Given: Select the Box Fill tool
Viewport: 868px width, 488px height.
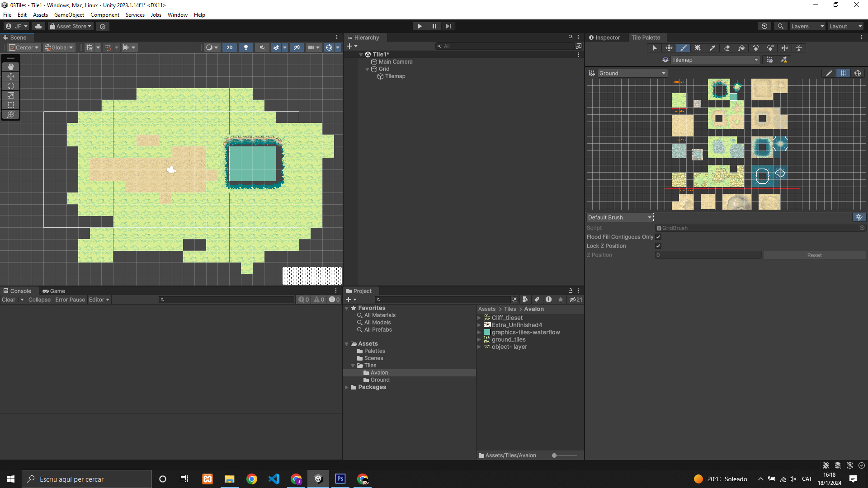Looking at the screenshot, I should 698,48.
